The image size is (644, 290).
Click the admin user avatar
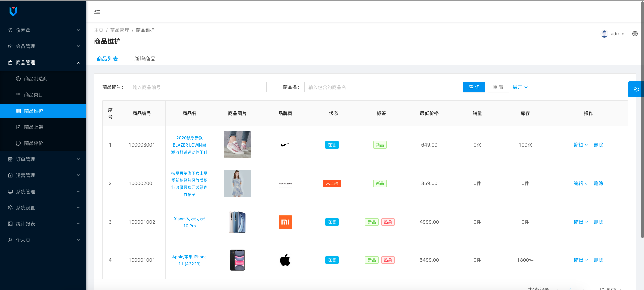604,34
